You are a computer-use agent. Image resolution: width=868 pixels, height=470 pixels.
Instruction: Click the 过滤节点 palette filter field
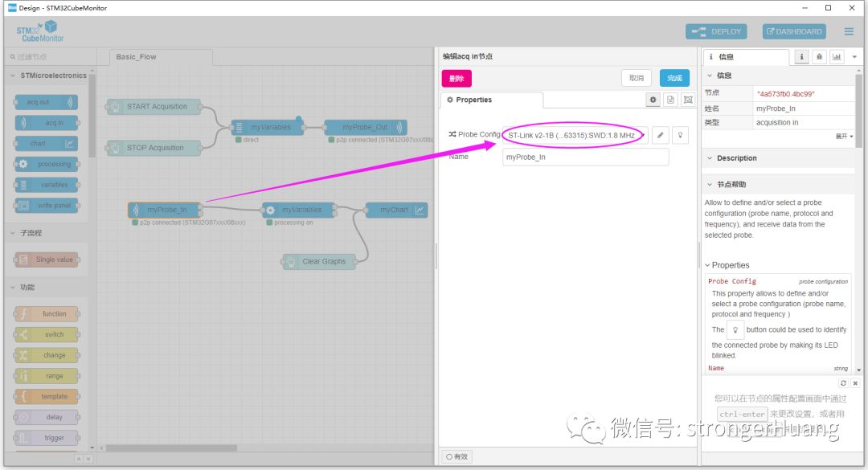point(50,57)
